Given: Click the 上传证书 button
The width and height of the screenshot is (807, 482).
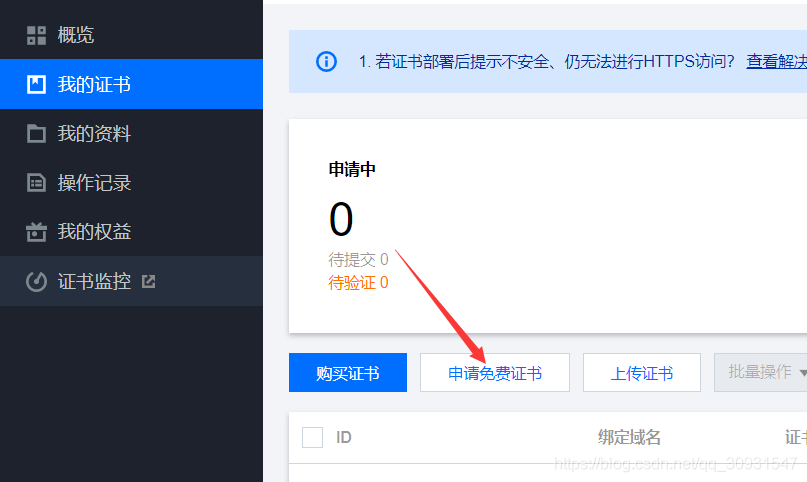Looking at the screenshot, I should pos(642,372).
